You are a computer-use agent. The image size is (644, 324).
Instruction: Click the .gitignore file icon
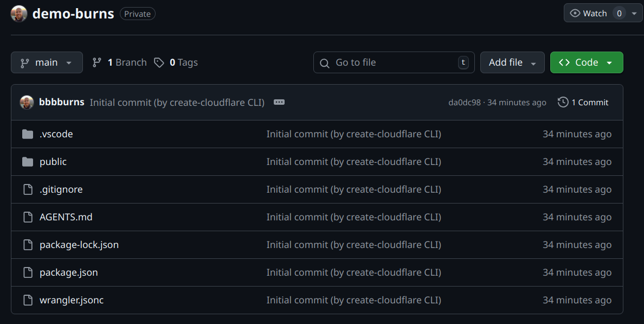coord(28,189)
